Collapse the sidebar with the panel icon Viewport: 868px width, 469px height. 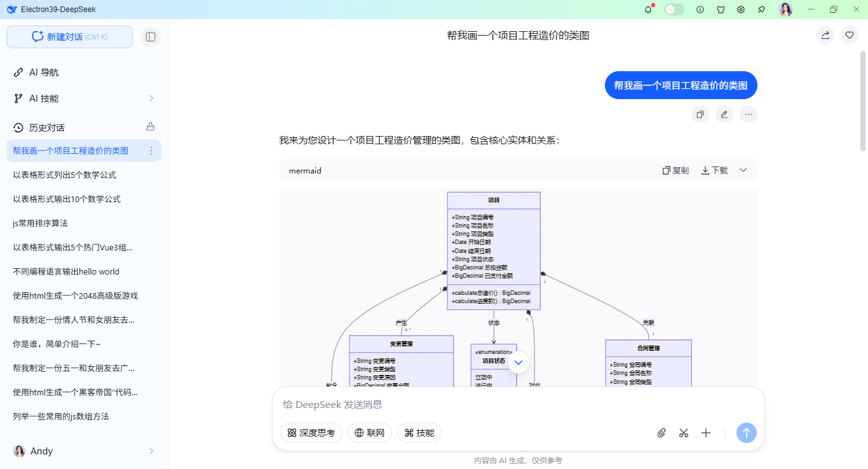[151, 37]
